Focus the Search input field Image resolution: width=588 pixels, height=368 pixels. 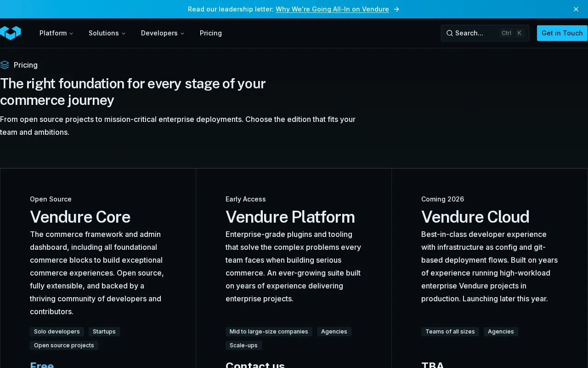485,33
